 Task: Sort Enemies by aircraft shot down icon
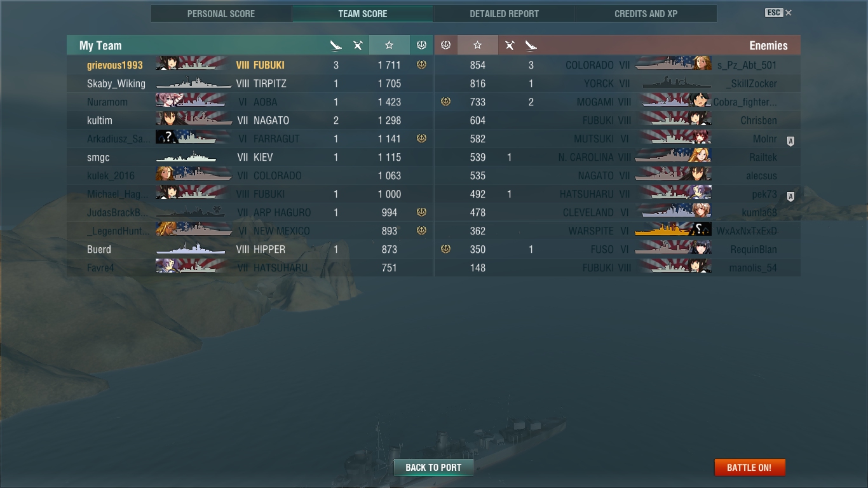click(510, 45)
